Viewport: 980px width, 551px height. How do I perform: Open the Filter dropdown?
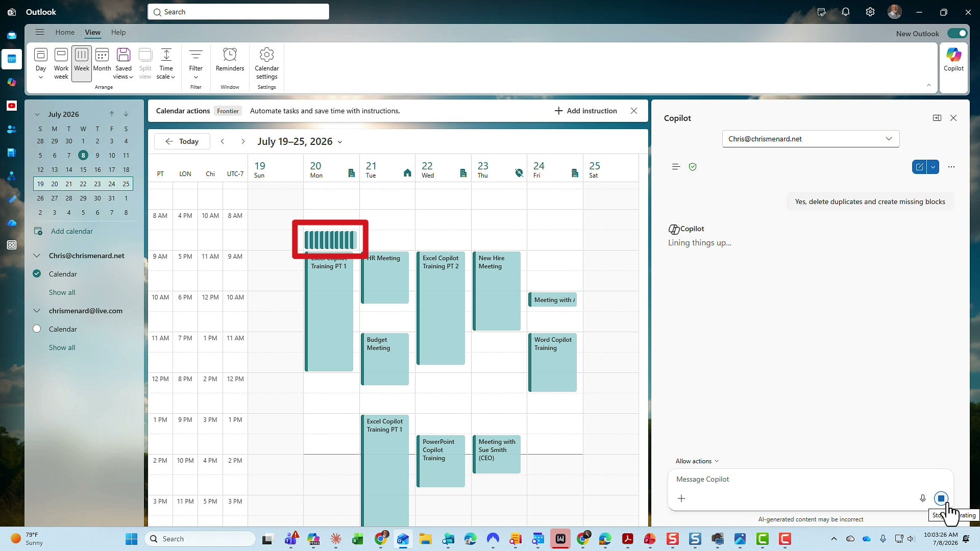coord(196,63)
